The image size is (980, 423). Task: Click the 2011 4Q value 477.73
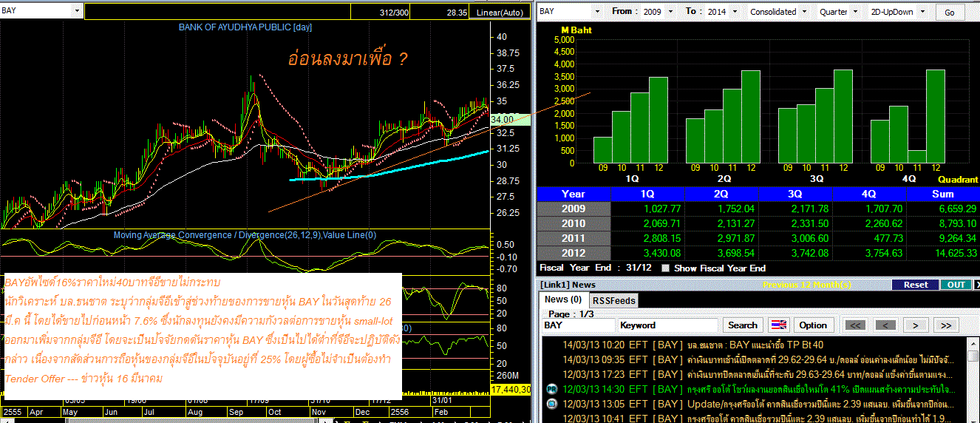coord(888,238)
